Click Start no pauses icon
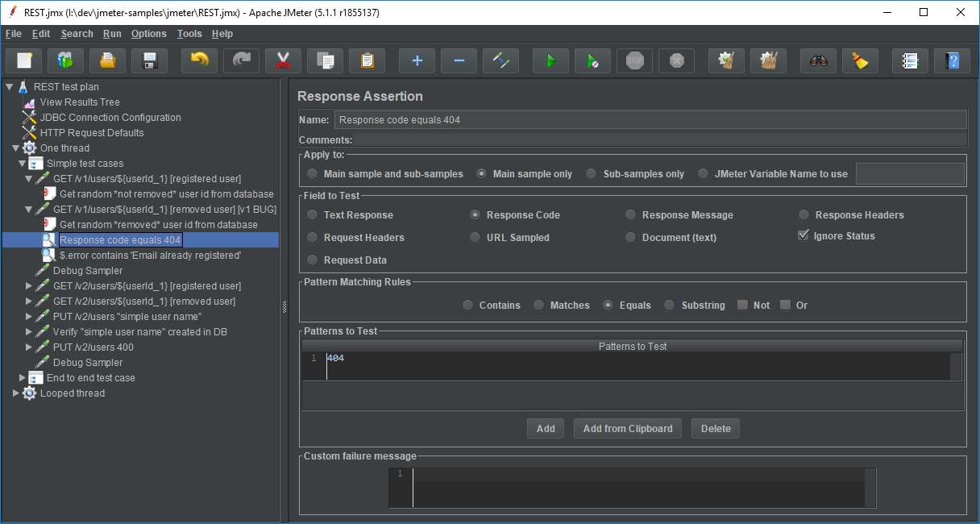The height and width of the screenshot is (524, 980). [x=593, y=60]
